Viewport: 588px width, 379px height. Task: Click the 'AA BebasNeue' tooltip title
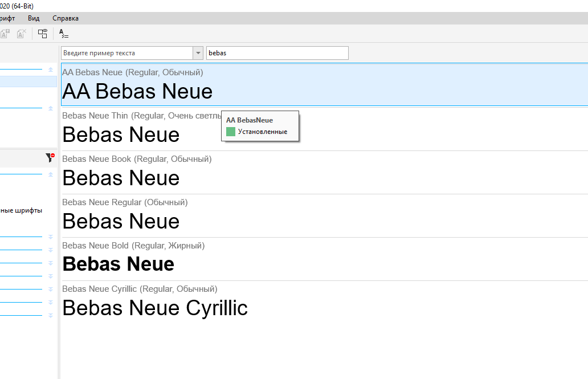(250, 120)
